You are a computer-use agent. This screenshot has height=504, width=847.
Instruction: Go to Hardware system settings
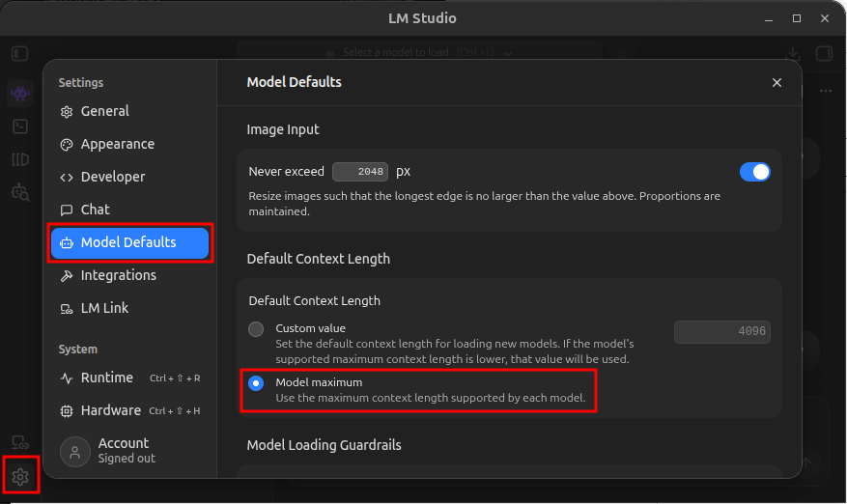point(110,410)
